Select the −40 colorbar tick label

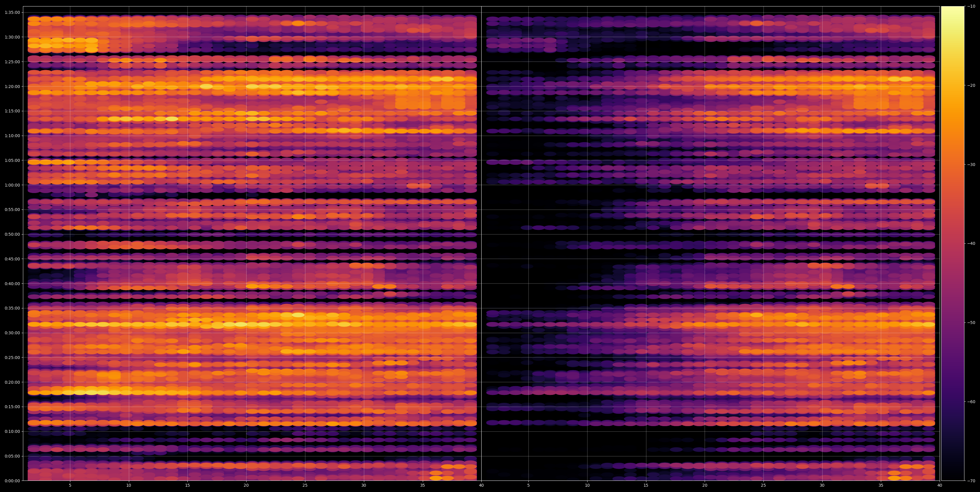[971, 244]
